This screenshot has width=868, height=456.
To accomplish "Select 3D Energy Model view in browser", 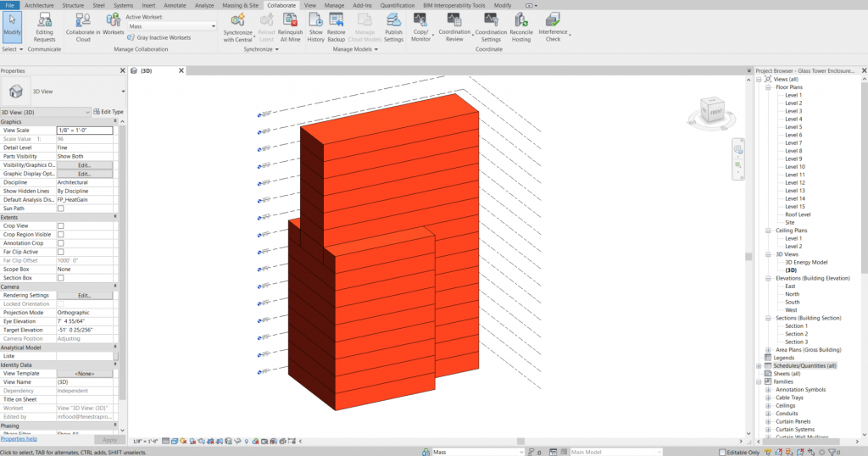I will [806, 262].
